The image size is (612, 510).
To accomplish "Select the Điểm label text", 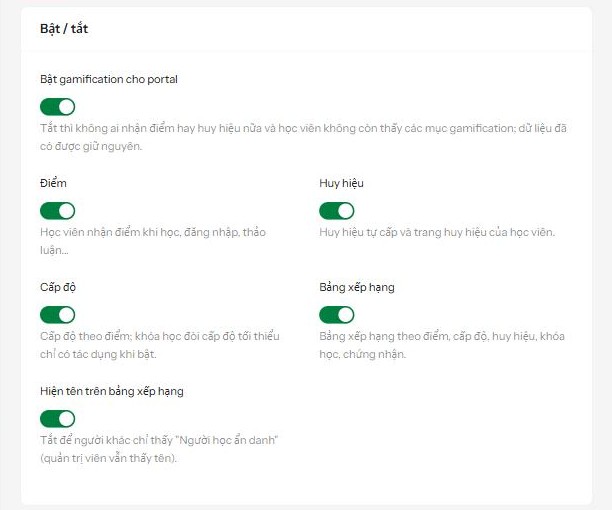I will (x=53, y=183).
